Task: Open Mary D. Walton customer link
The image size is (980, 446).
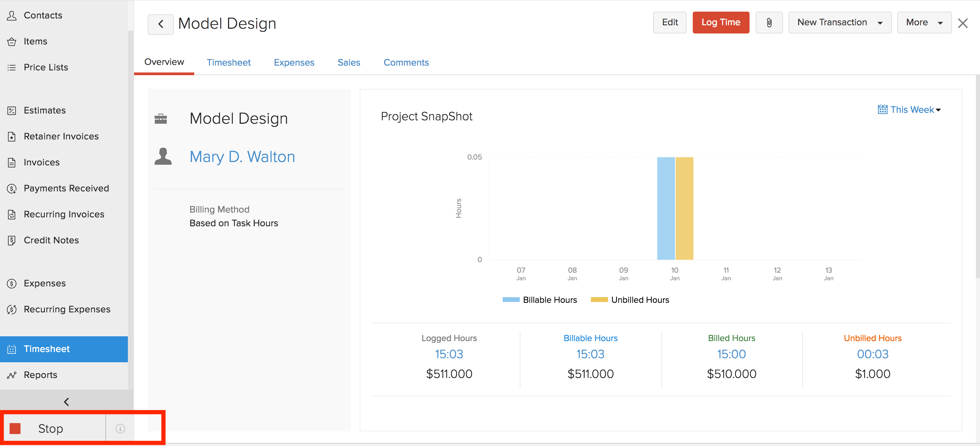Action: [242, 157]
